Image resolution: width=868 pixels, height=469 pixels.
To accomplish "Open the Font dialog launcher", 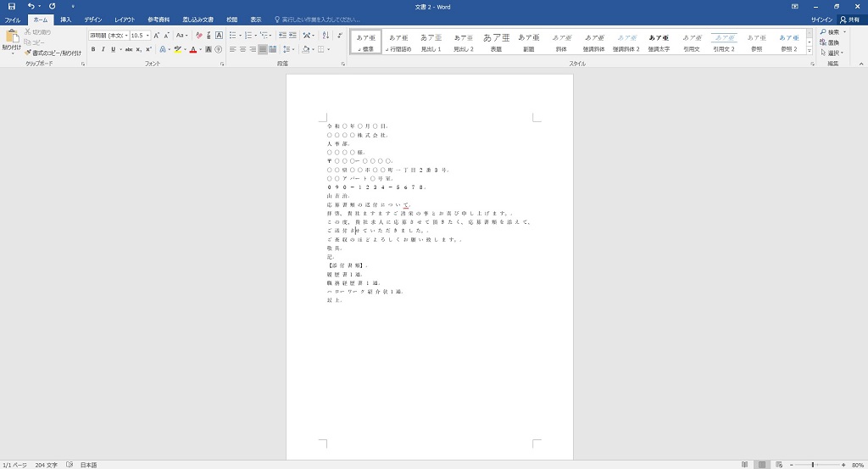I will (223, 64).
